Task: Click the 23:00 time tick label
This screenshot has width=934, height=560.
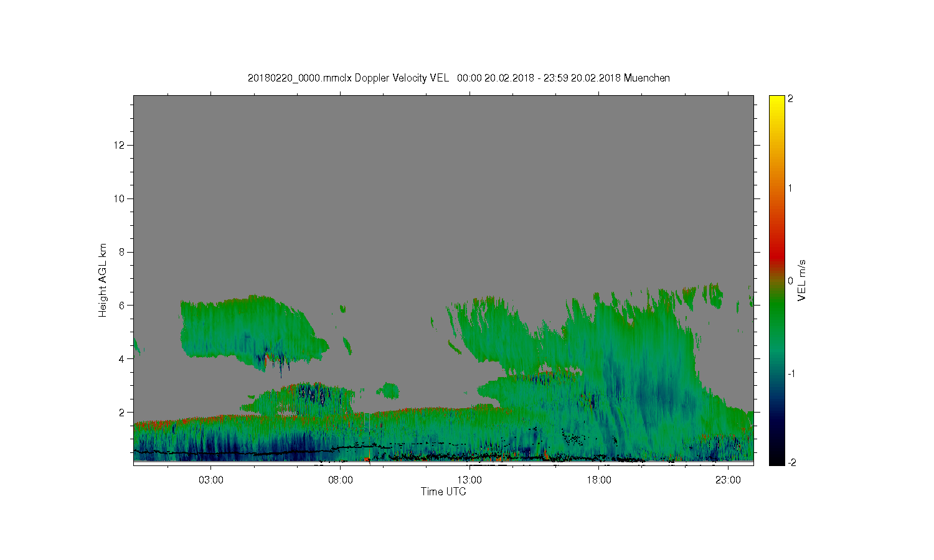Action: (x=728, y=480)
